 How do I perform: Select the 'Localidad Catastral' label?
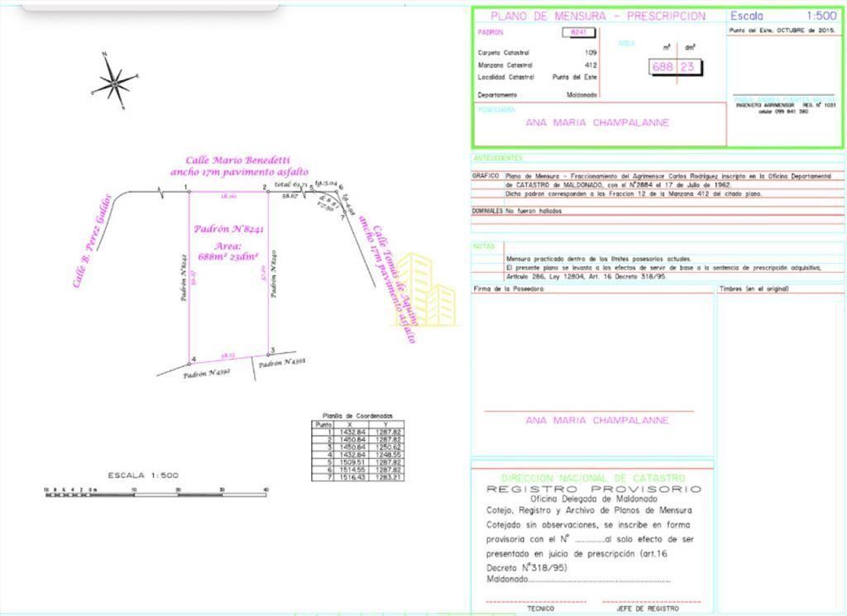506,77
